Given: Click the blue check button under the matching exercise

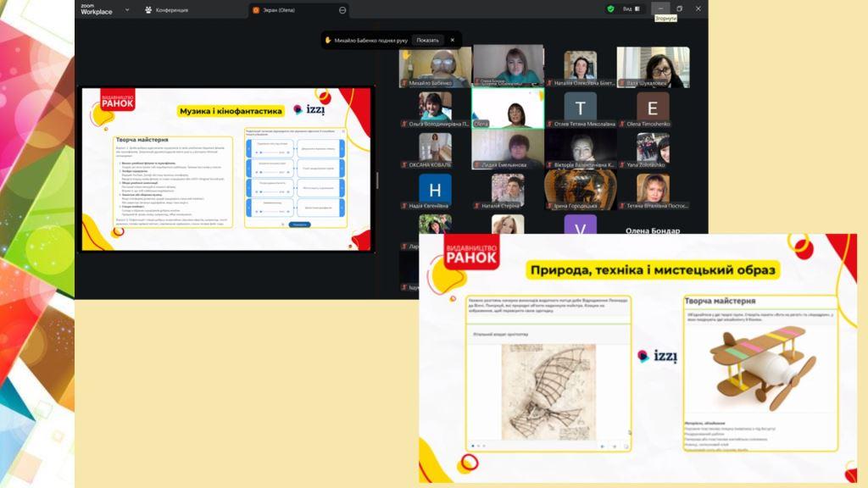Looking at the screenshot, I should pos(299,225).
